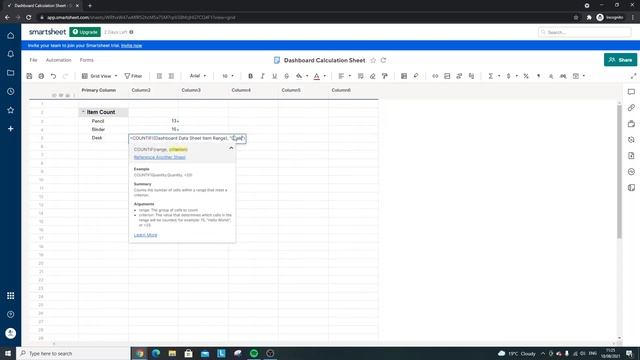Click the red text color A

pyautogui.click(x=317, y=76)
